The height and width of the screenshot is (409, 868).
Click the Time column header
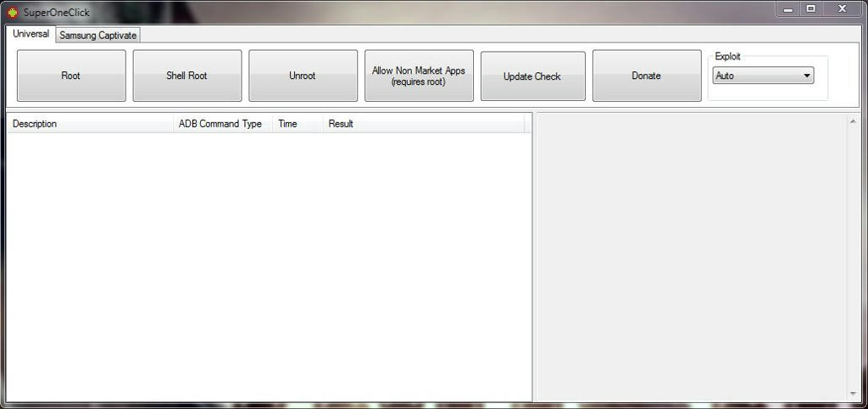(x=298, y=124)
